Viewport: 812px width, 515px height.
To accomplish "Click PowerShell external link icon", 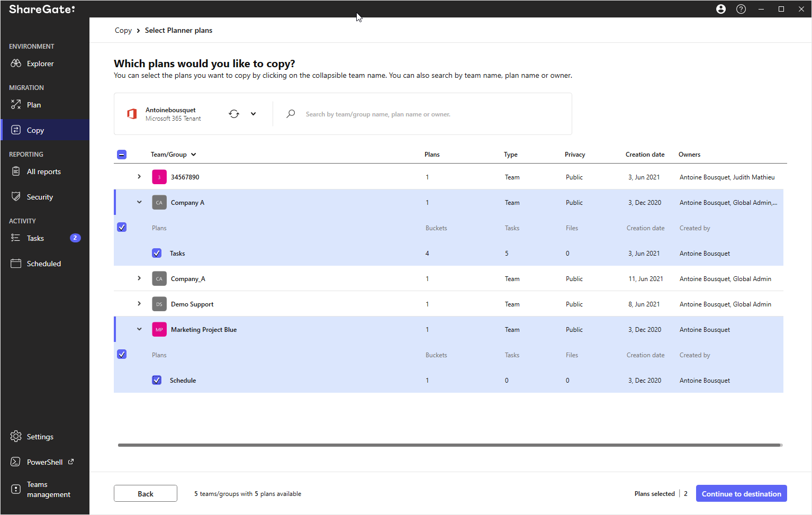I will tap(71, 462).
